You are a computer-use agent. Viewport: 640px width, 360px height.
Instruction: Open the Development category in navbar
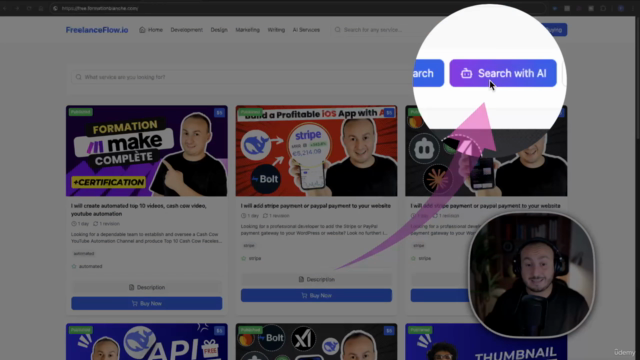[187, 30]
